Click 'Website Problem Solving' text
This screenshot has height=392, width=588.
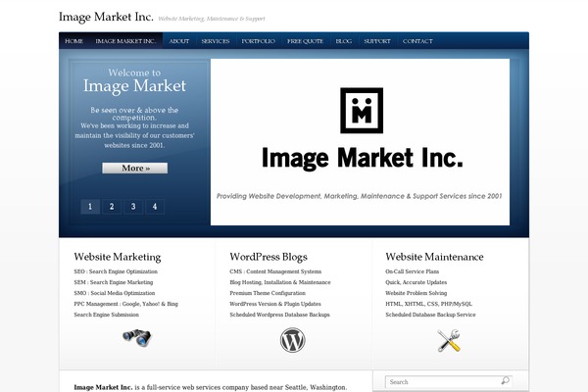click(416, 293)
